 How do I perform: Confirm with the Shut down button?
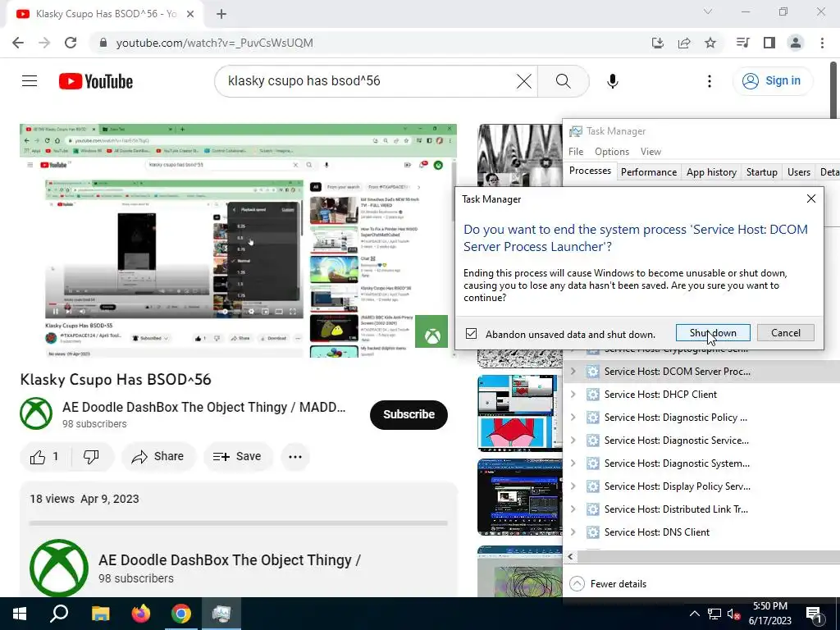click(x=713, y=333)
